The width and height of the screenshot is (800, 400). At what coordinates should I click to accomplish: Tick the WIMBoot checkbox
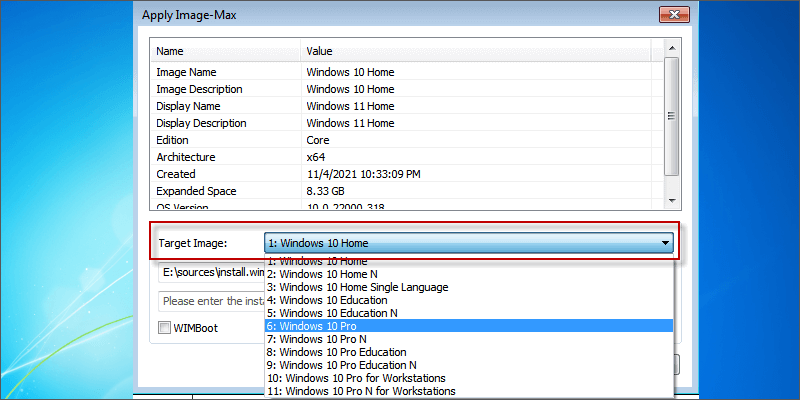click(164, 328)
